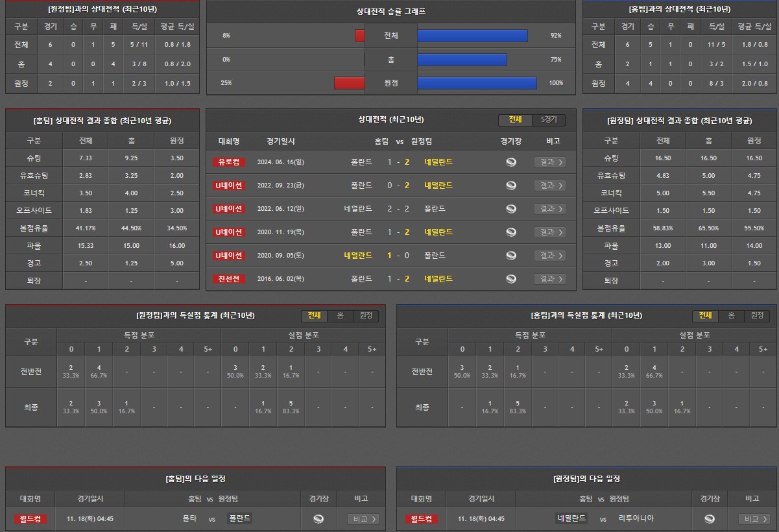Expand 결과 for 2016. 06. 02 friendly match
The width and height of the screenshot is (779, 532).
(x=549, y=279)
